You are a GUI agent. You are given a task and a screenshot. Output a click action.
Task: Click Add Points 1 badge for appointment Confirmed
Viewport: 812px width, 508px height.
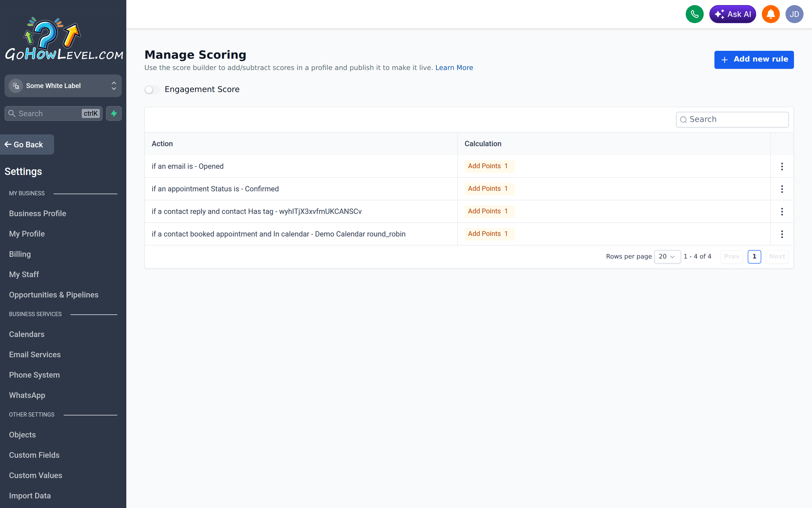[489, 189]
